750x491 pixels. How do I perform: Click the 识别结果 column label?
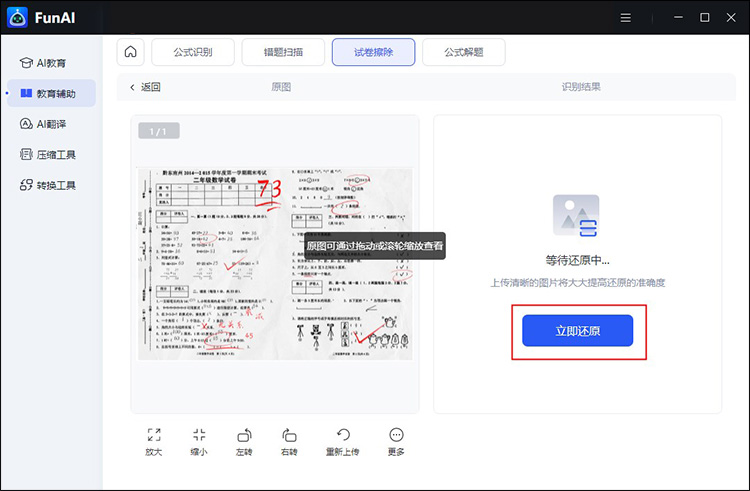pyautogui.click(x=581, y=87)
